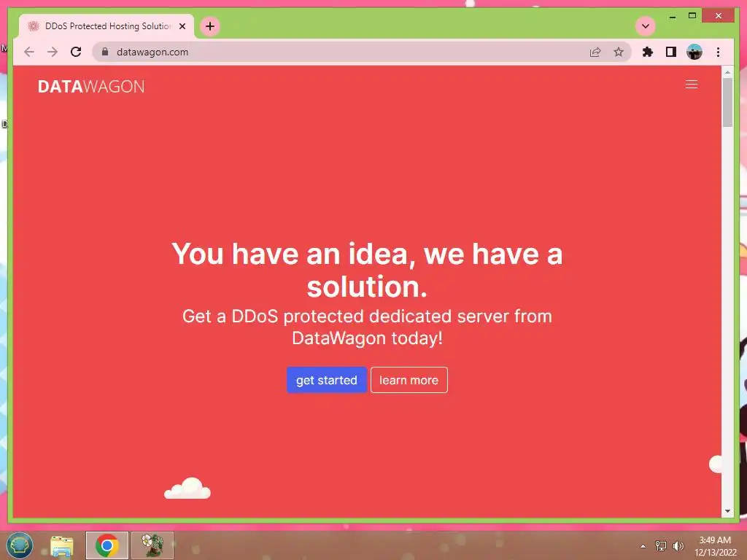This screenshot has height=560, width=747.
Task: Click scrollbar up arrow
Action: pos(727,72)
